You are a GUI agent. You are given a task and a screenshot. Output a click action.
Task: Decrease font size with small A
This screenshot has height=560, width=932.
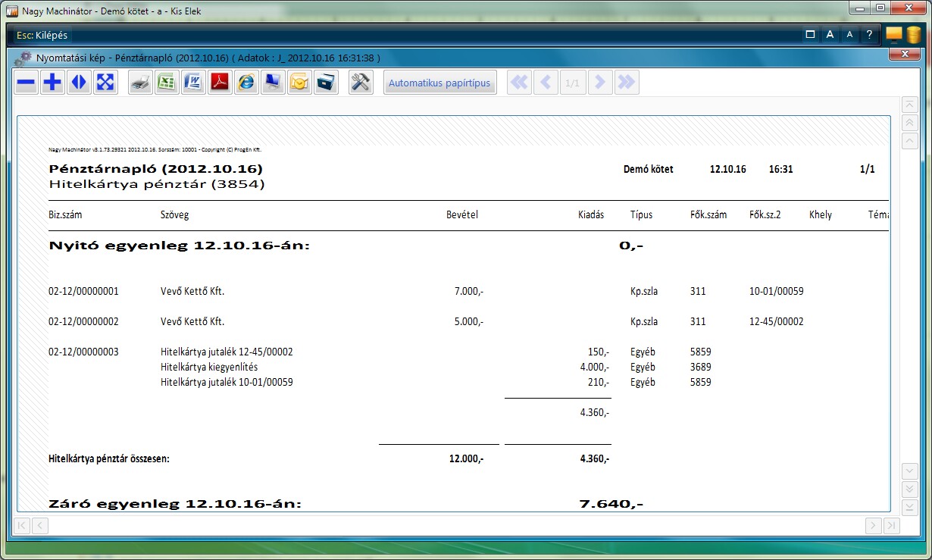pyautogui.click(x=849, y=35)
